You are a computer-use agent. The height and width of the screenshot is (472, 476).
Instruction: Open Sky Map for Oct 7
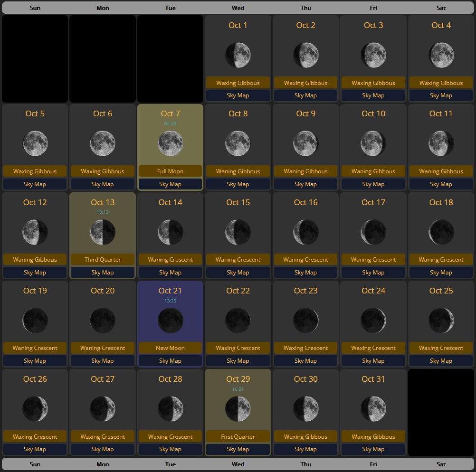(170, 184)
